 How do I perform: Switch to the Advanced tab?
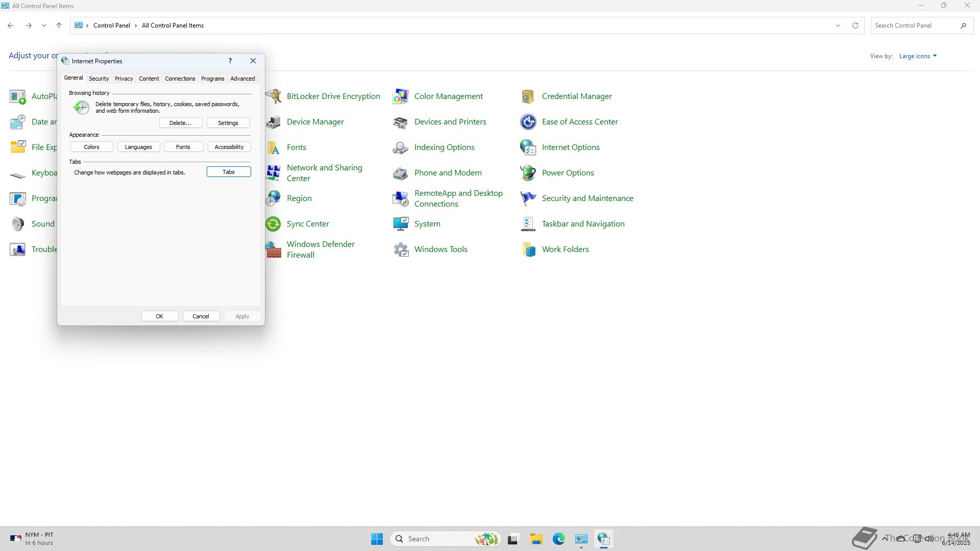click(242, 79)
